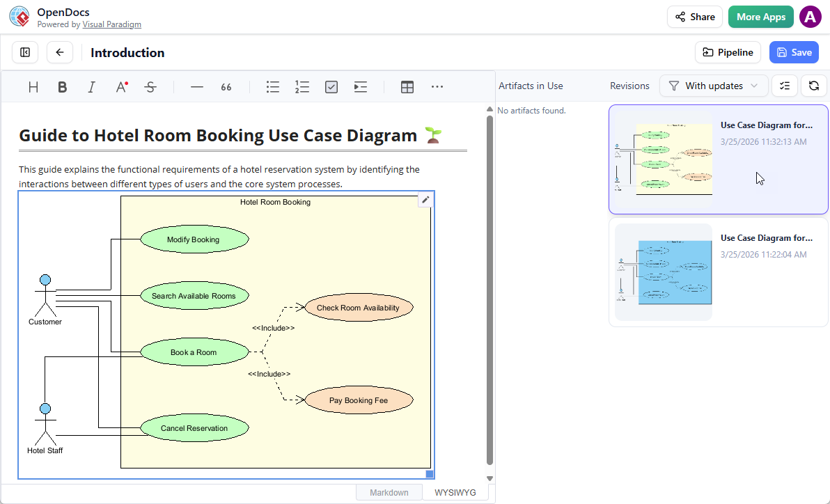Toggle bold formatting in the toolbar
This screenshot has height=504, width=830.
pos(62,86)
